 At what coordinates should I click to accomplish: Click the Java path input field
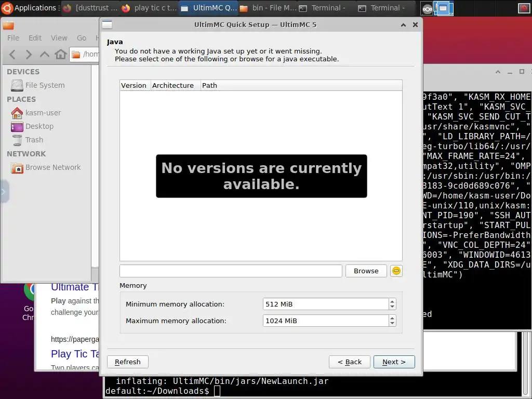click(x=231, y=271)
